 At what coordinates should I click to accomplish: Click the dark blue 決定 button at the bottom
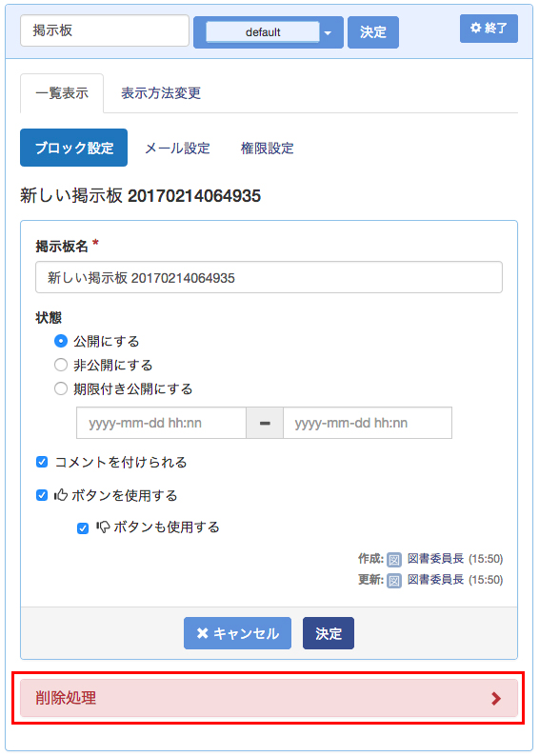pyautogui.click(x=329, y=633)
